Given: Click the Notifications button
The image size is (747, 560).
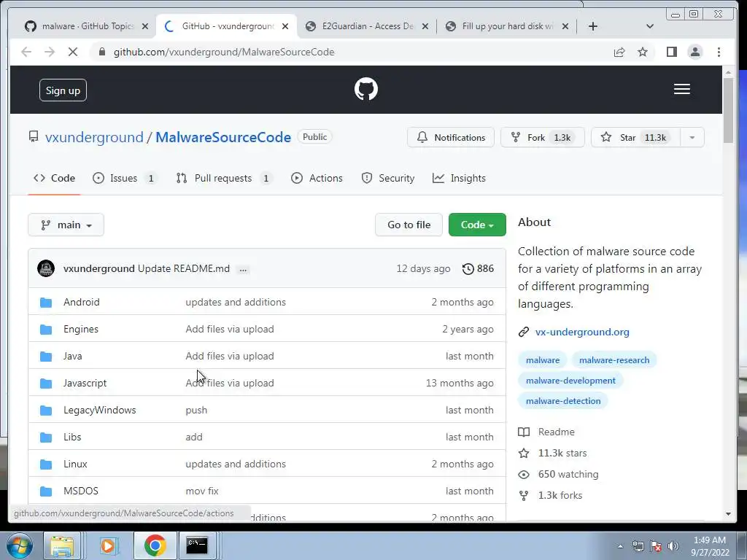Looking at the screenshot, I should [x=451, y=138].
